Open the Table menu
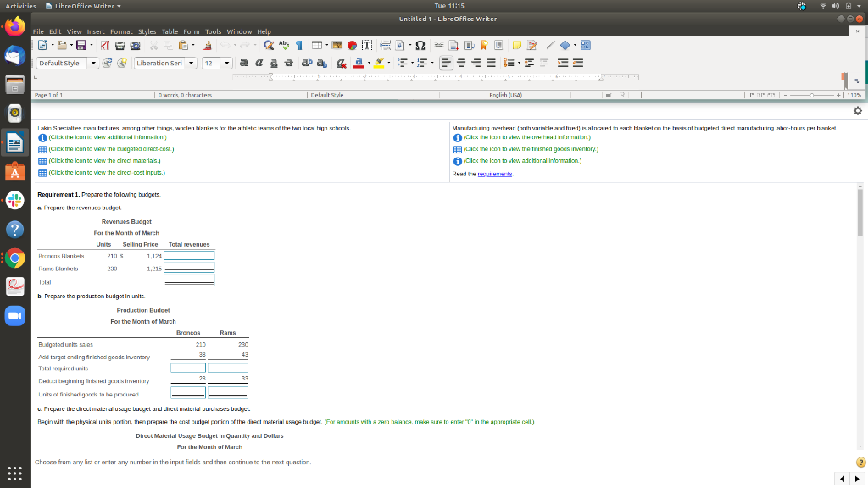 (170, 31)
